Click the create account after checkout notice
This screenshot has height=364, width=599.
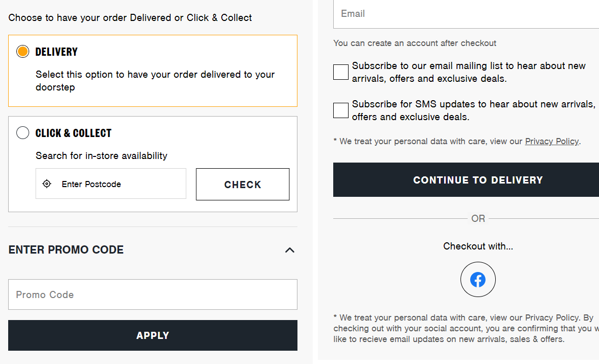[414, 43]
